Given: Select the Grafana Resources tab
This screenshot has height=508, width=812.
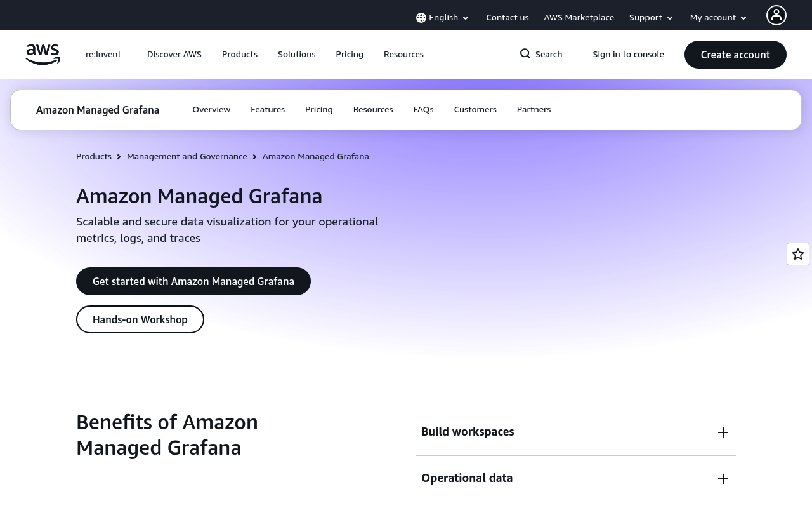Looking at the screenshot, I should (373, 110).
